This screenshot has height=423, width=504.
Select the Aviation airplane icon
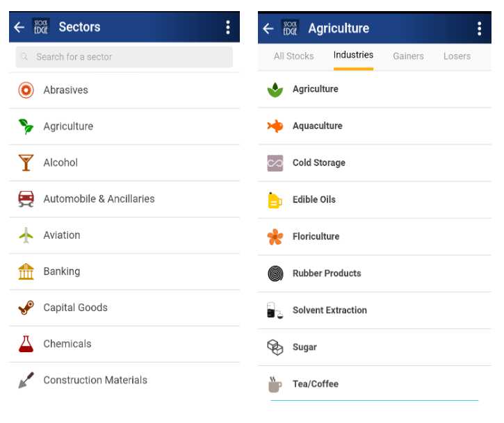click(26, 235)
